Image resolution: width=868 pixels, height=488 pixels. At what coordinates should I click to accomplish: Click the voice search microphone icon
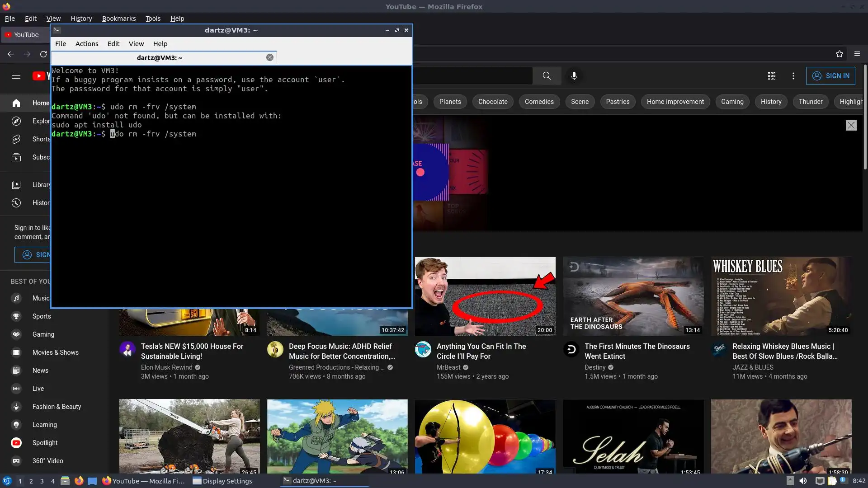(574, 76)
